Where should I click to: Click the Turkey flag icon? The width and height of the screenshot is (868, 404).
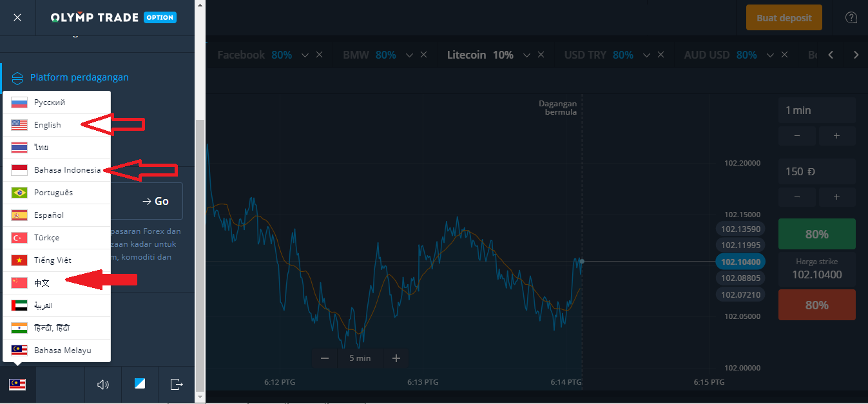[19, 238]
